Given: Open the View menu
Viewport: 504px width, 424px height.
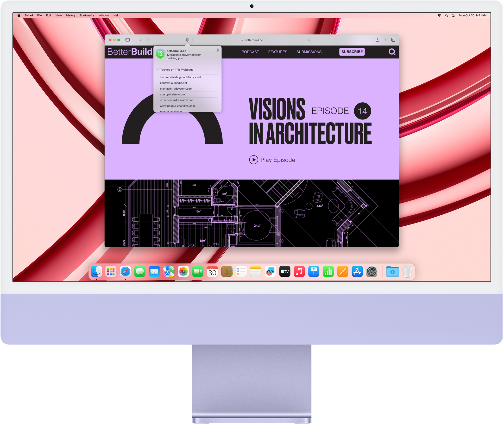Looking at the screenshot, I should 59,15.
